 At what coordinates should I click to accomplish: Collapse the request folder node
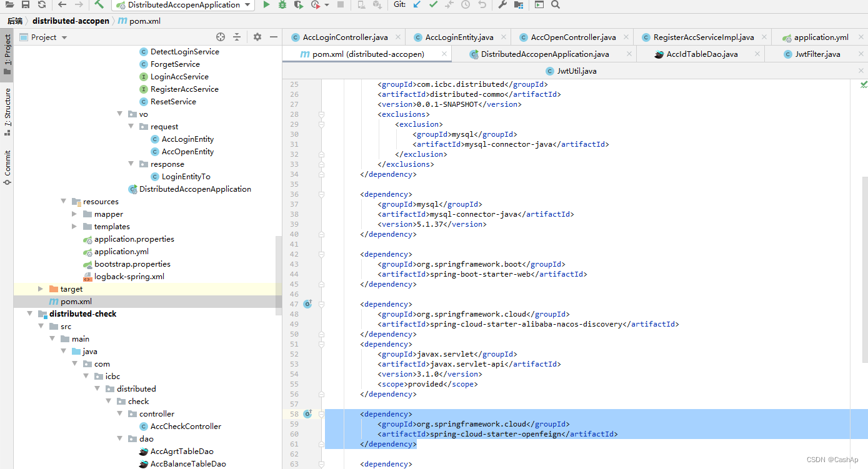131,127
